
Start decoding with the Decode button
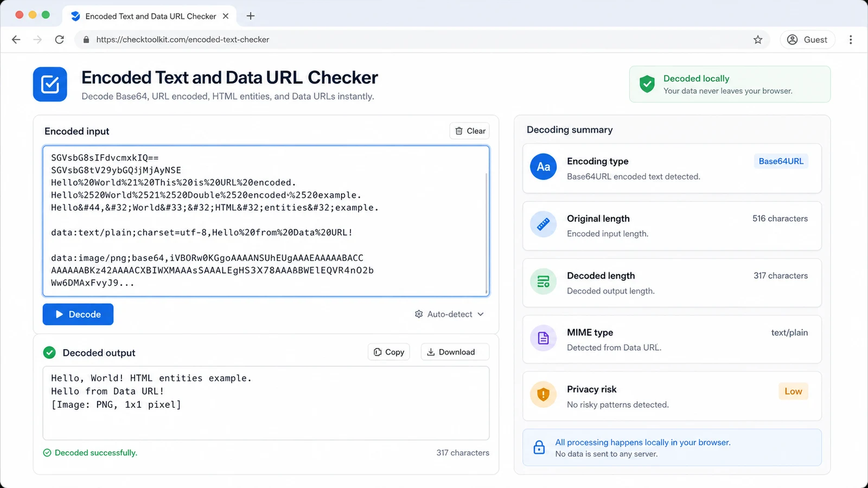coord(78,314)
